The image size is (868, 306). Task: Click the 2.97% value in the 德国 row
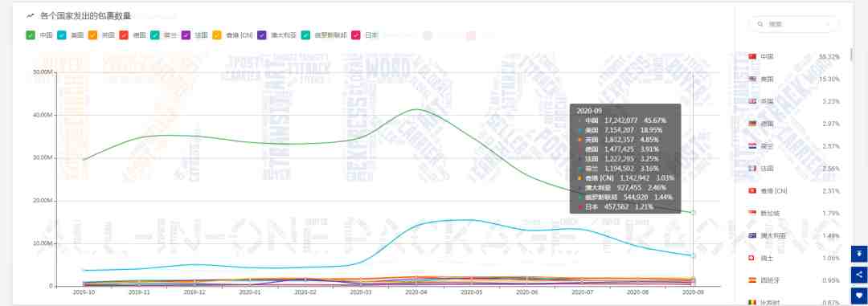tap(831, 124)
